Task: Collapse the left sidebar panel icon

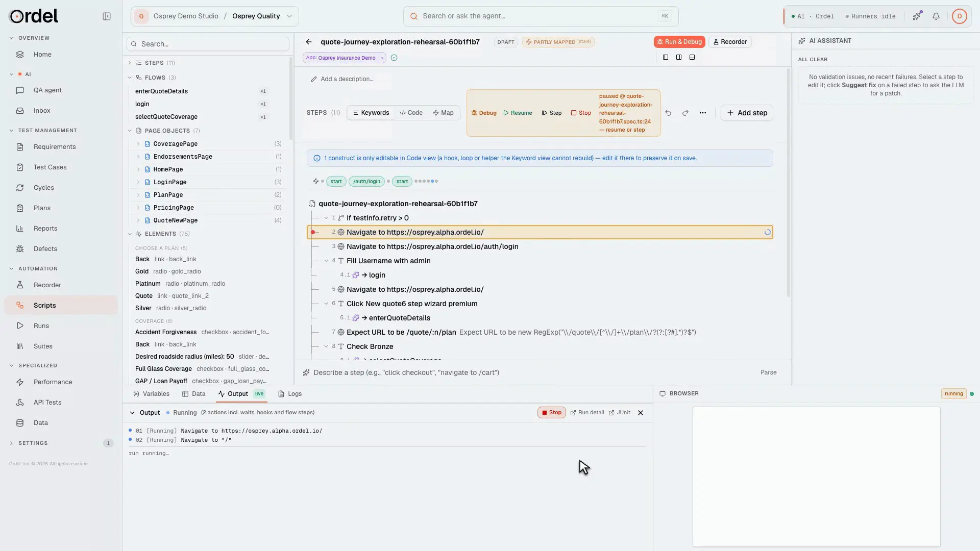Action: pos(107,16)
